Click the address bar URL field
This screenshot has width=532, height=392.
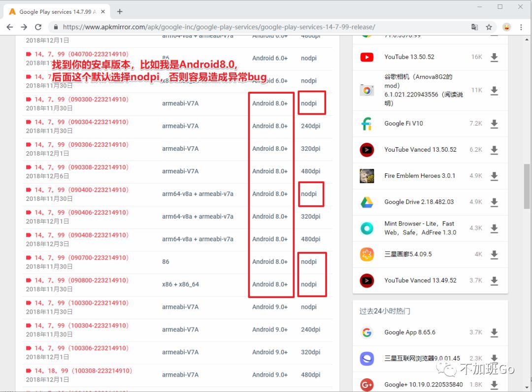click(219, 27)
